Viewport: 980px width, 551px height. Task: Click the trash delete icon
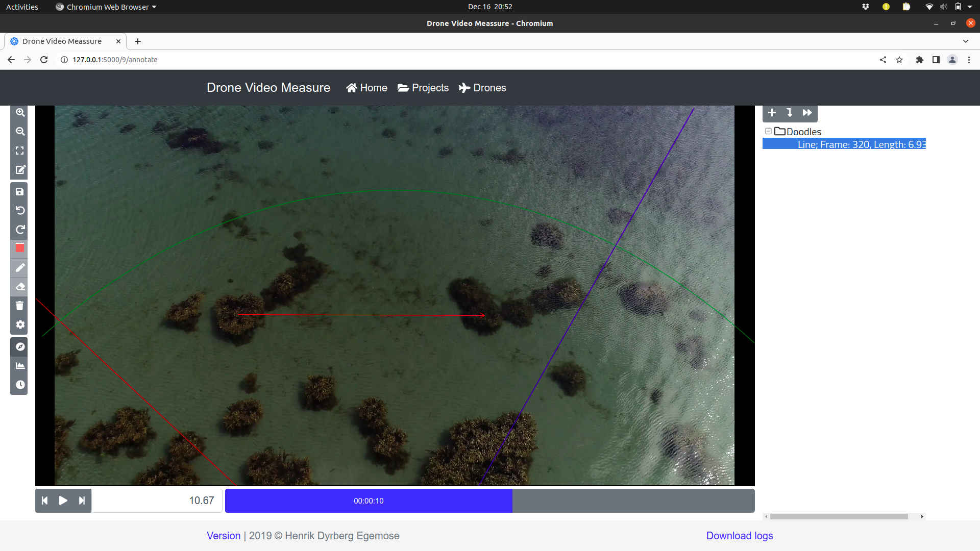pyautogui.click(x=20, y=306)
